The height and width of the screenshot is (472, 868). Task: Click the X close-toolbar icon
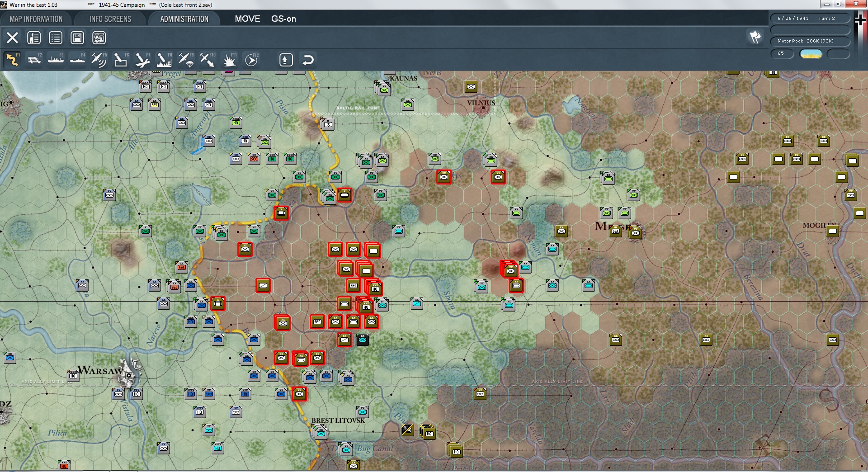[x=12, y=38]
